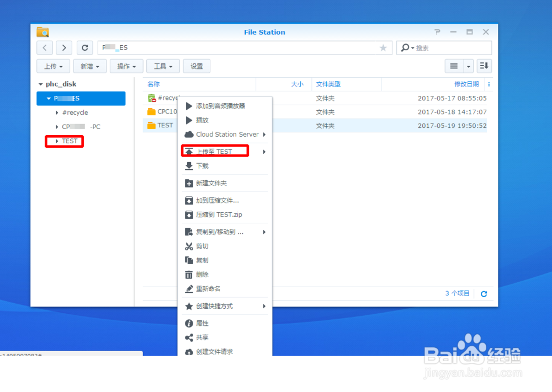Choose 共享 in the context menu
The width and height of the screenshot is (552, 392).
pos(225,337)
